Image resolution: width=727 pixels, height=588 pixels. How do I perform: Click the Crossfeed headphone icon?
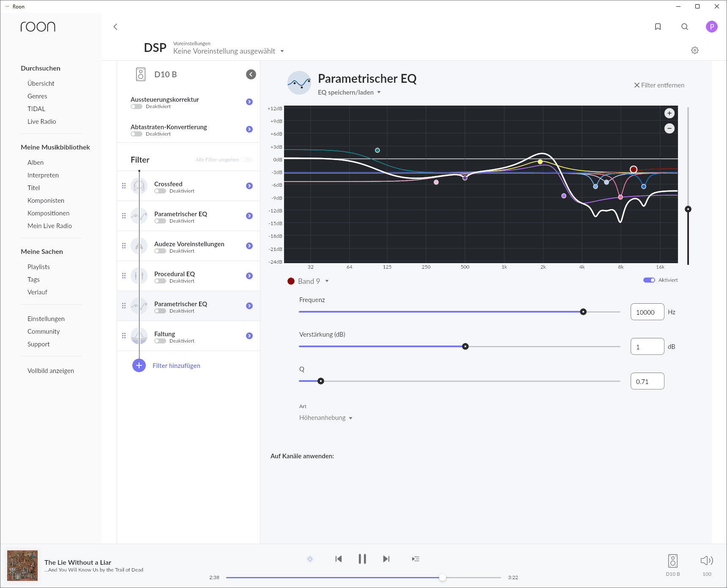tap(139, 186)
